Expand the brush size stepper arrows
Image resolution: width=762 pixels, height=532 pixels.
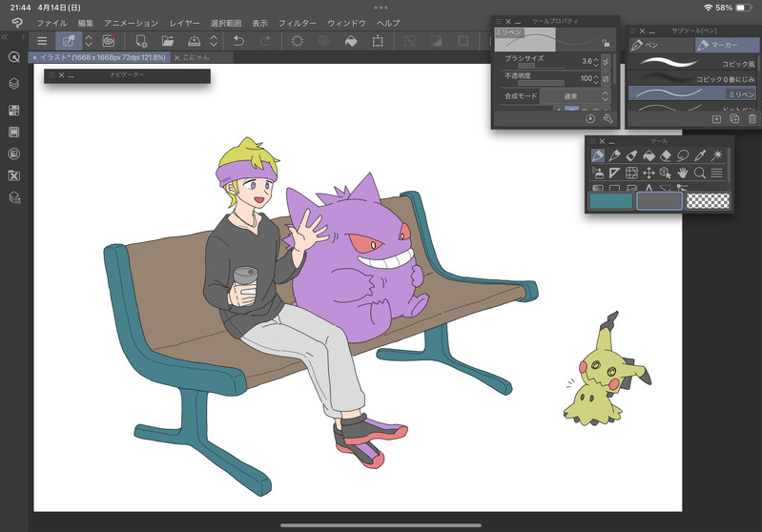pyautogui.click(x=595, y=61)
